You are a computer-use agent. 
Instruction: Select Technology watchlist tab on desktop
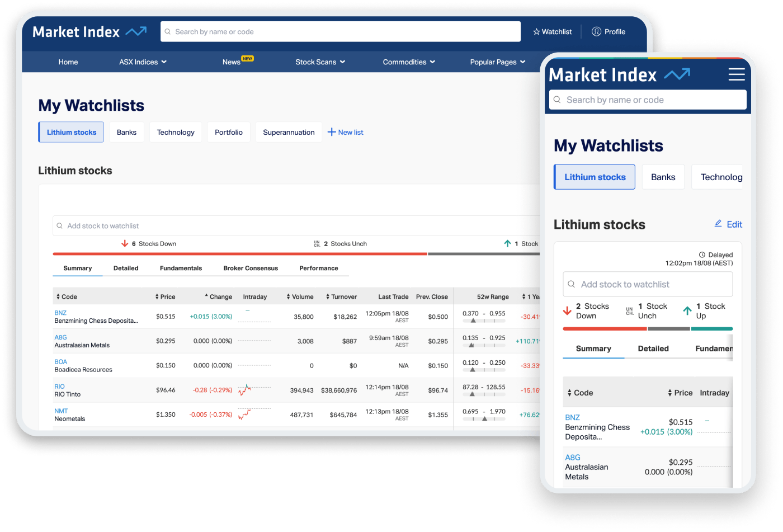[176, 132]
